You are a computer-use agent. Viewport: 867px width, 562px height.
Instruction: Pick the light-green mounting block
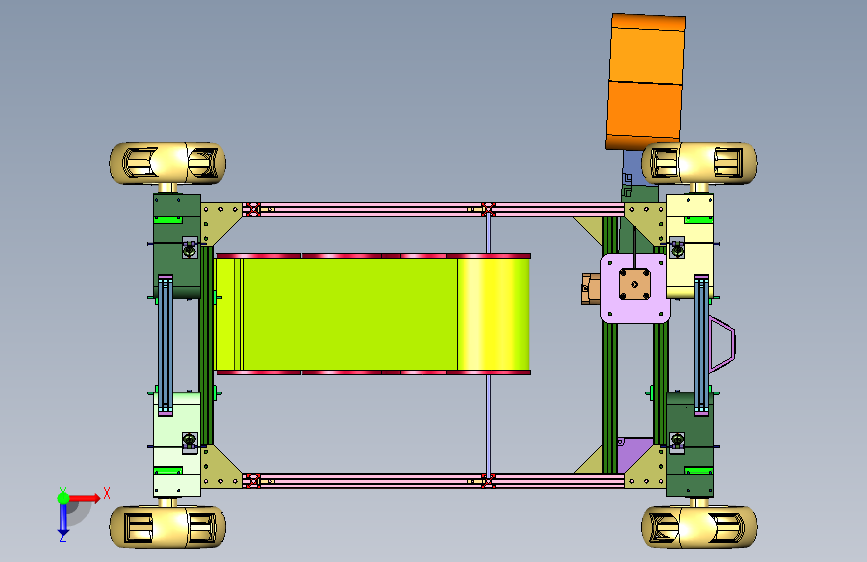point(177,444)
